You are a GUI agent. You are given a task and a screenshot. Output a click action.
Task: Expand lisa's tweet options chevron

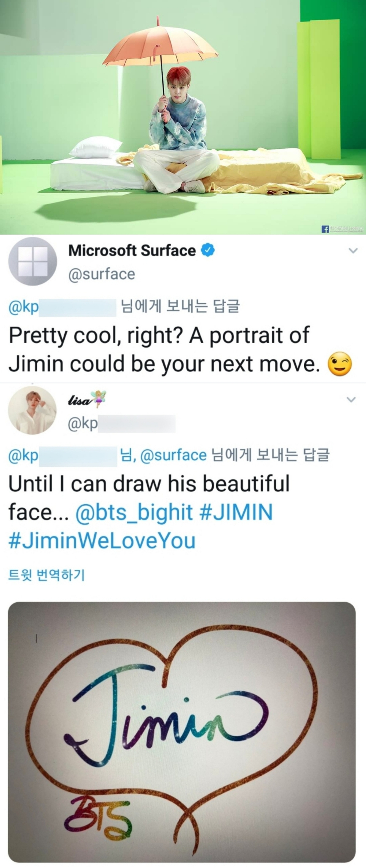click(x=351, y=400)
